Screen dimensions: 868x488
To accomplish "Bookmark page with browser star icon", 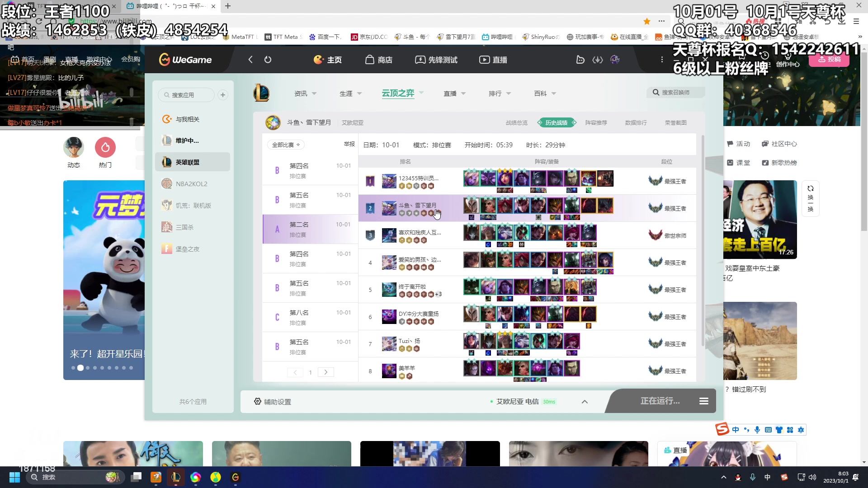I will [x=647, y=21].
